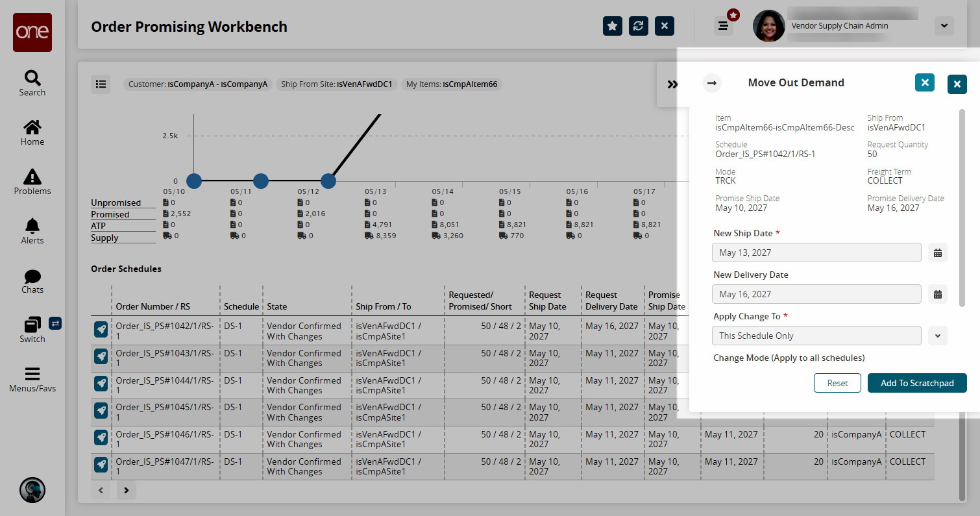Collapse the side panel with double chevron
Screen dimensions: 980x516
coord(672,84)
